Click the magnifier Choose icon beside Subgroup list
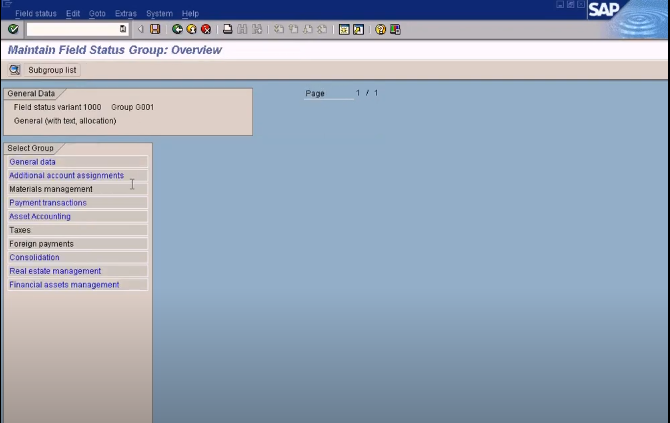The width and height of the screenshot is (670, 423). pos(15,70)
